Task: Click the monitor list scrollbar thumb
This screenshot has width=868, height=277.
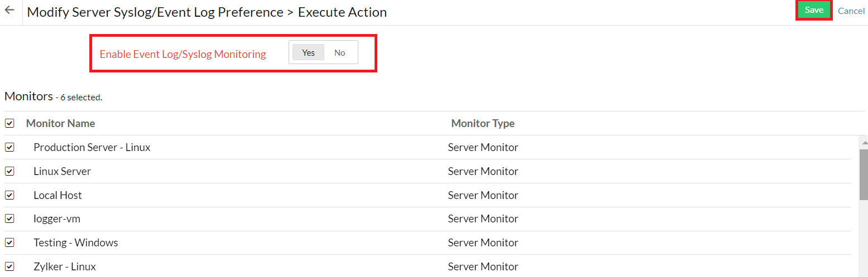Action: [864, 173]
